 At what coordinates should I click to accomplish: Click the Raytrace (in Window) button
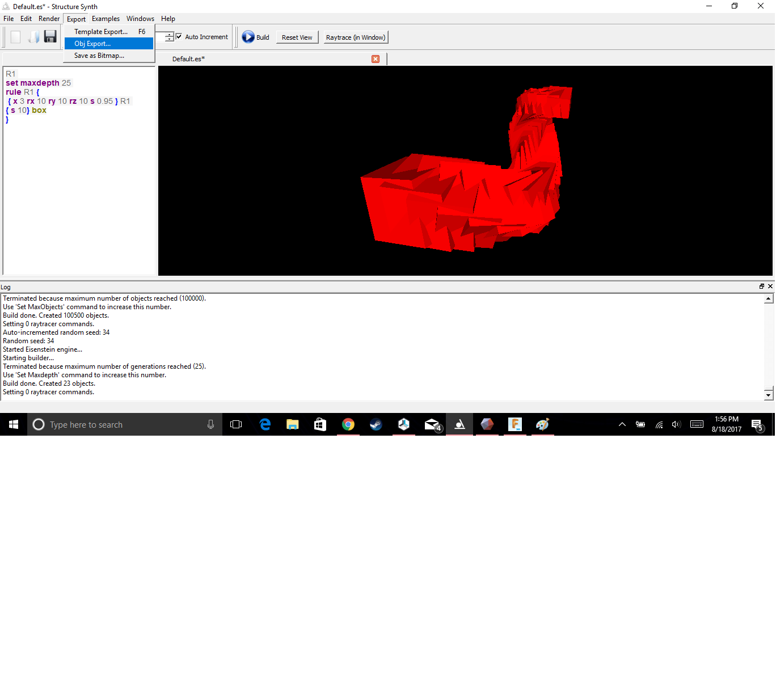(356, 37)
